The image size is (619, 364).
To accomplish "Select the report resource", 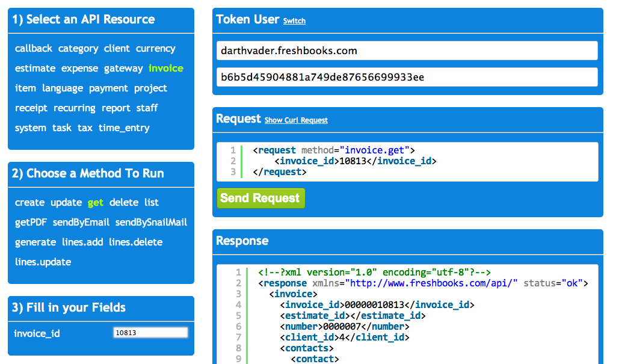I will pos(116,108).
